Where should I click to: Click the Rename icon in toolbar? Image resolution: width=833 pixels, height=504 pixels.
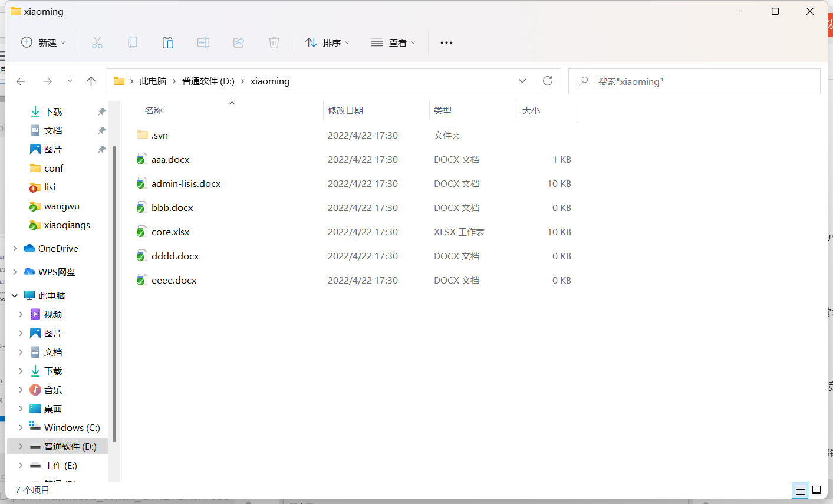[x=203, y=42]
